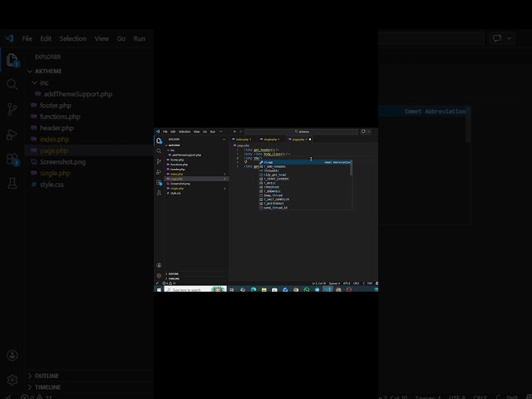Select the page.php editor tab
The width and height of the screenshot is (532, 399).
tap(298, 139)
